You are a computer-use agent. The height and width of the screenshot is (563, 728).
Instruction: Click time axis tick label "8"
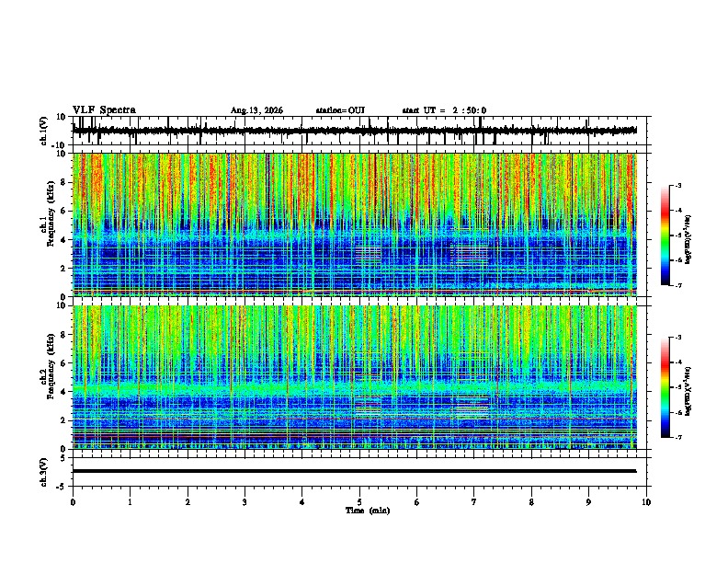click(x=531, y=502)
